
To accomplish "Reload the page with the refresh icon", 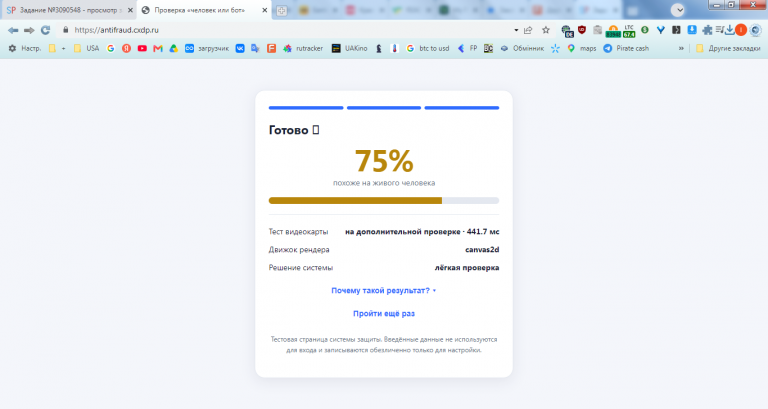I will coord(46,30).
